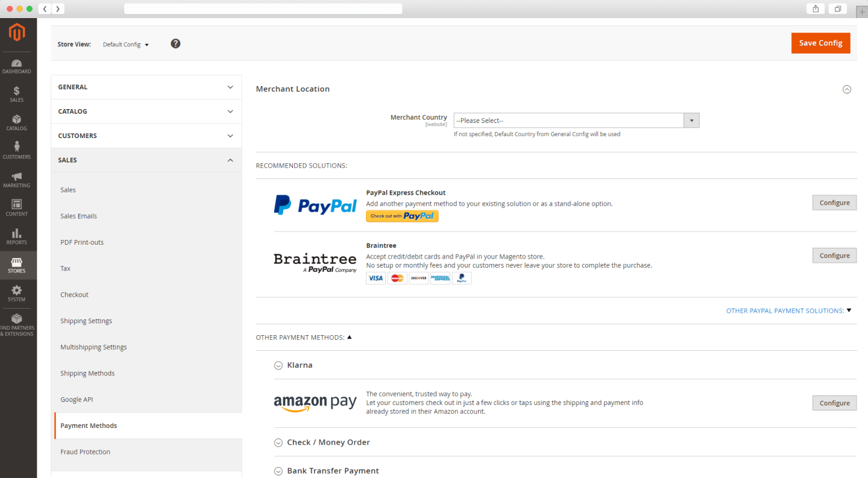Expand the General configuration section

[x=146, y=87]
